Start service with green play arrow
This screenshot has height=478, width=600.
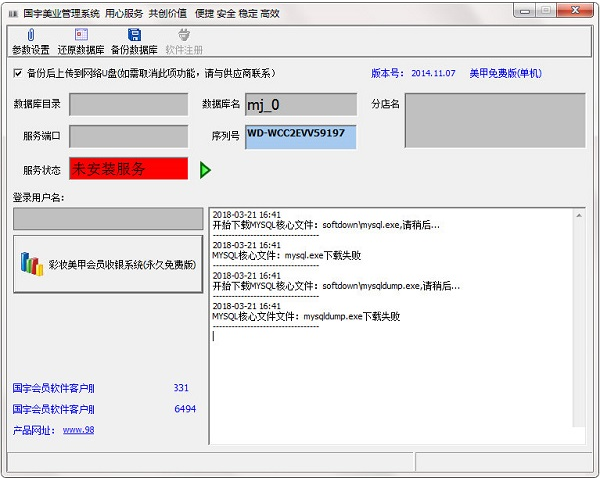(205, 170)
